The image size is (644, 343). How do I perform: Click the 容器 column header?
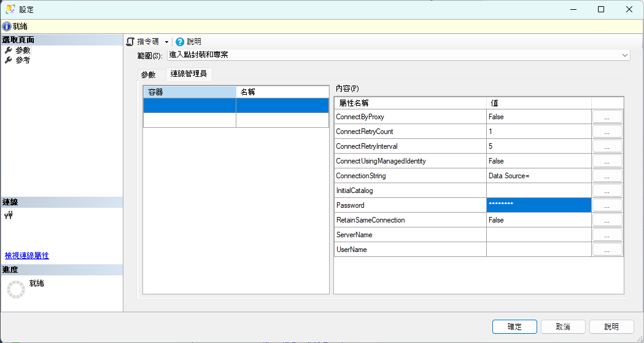pos(189,92)
